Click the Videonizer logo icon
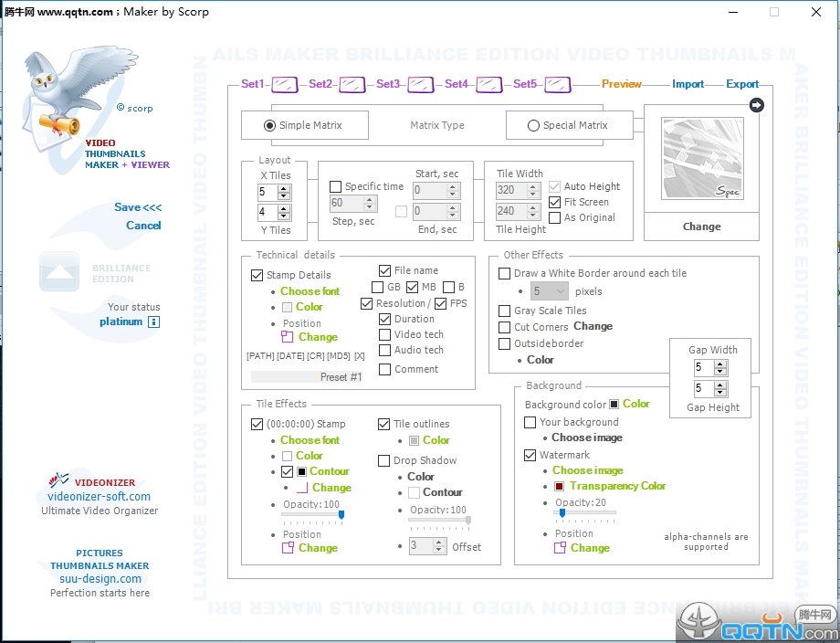The image size is (840, 643). 58,479
